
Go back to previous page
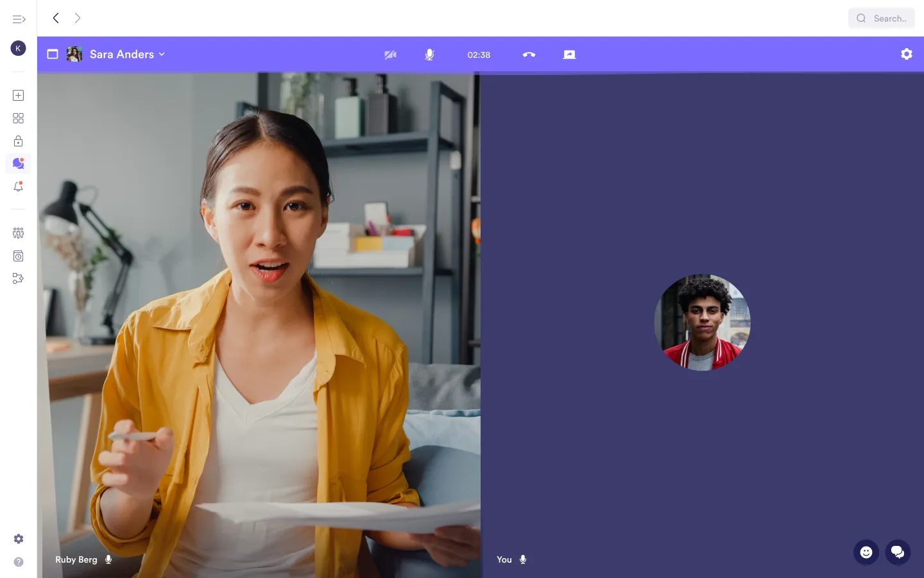point(56,18)
